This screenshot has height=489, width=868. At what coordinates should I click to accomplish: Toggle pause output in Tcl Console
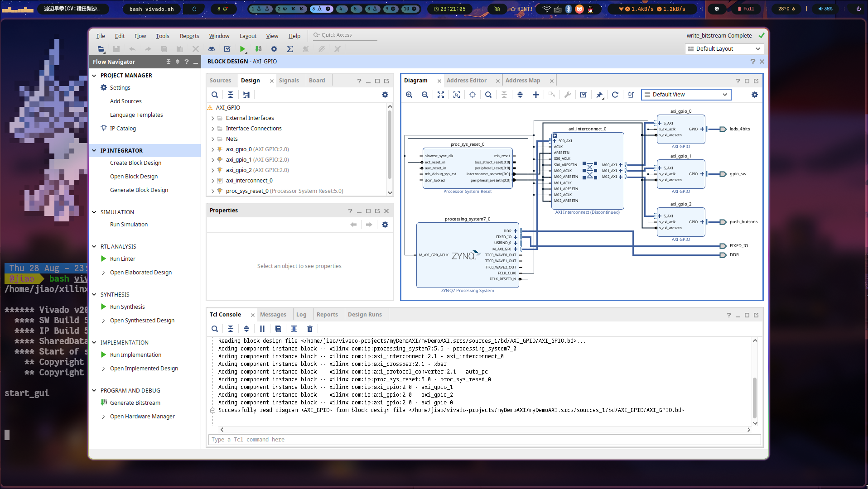tap(262, 329)
